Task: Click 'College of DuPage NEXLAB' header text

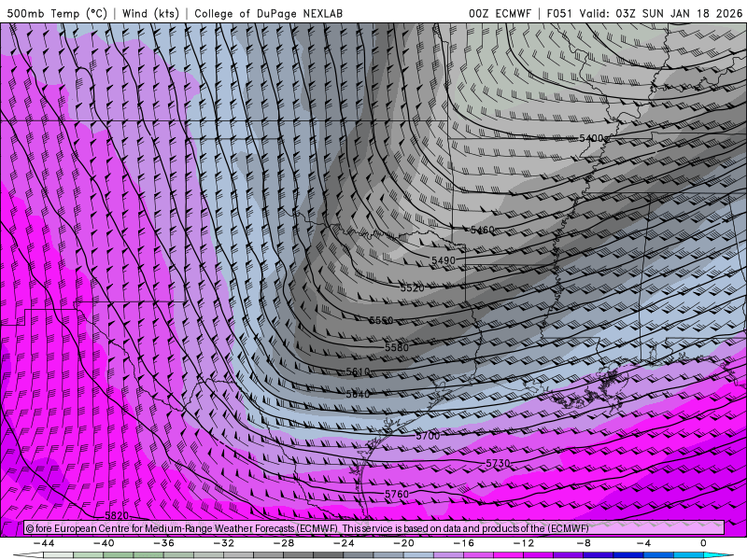Action: click(268, 13)
